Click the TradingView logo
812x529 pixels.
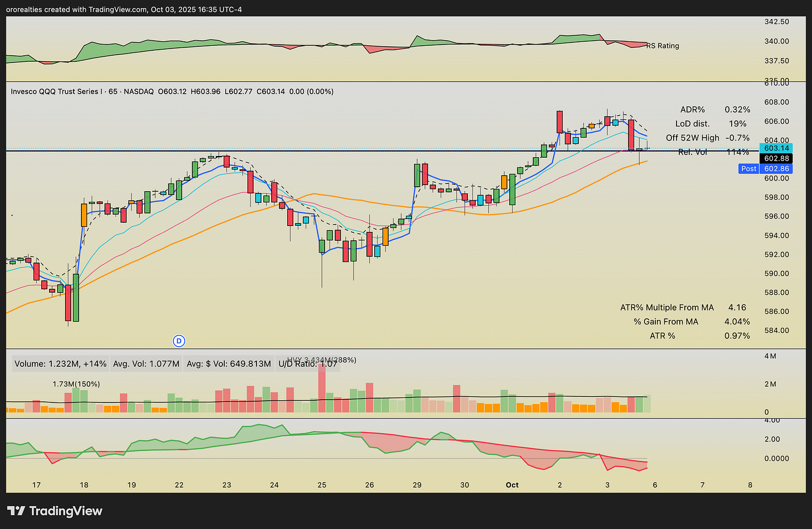click(x=55, y=511)
